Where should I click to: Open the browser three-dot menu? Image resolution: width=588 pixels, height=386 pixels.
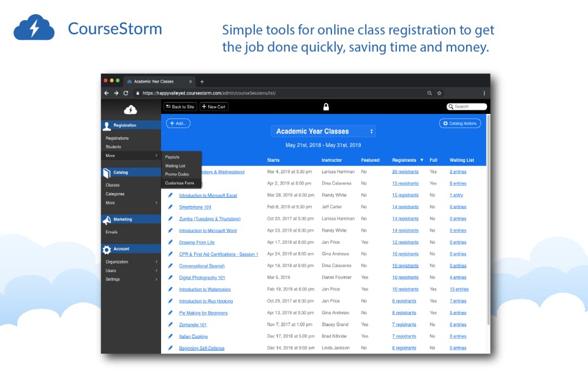pos(484,93)
